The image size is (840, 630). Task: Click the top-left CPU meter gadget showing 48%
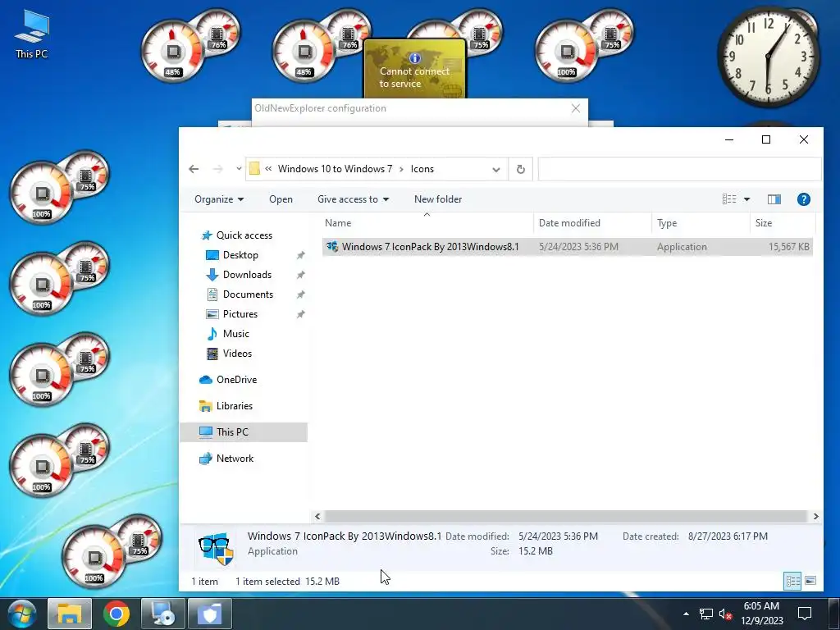tap(172, 52)
